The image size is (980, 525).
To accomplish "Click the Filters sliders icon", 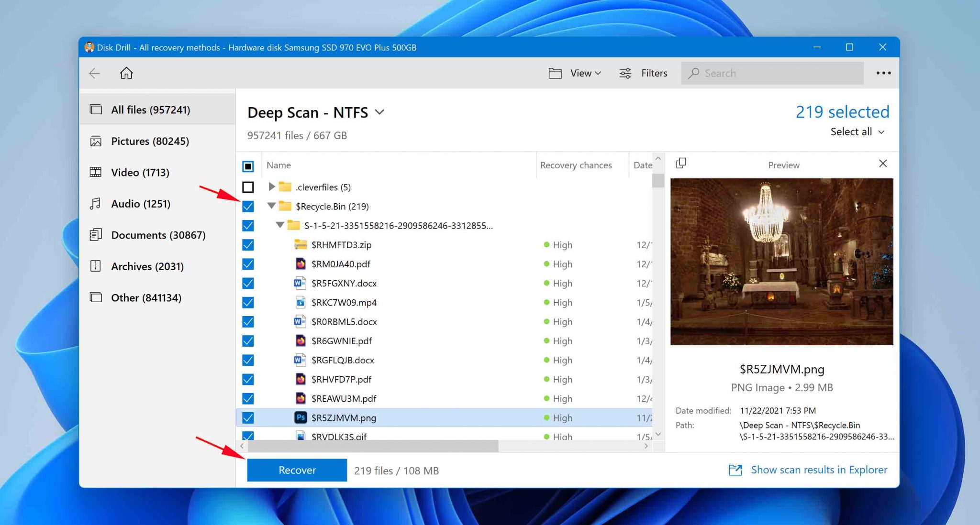I will click(625, 73).
